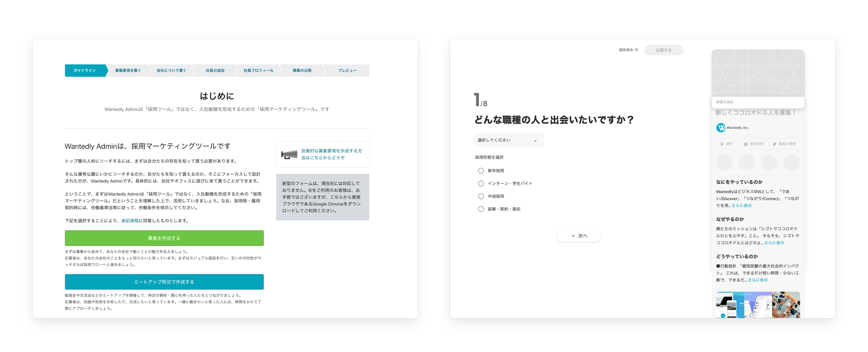Click the location pin icon beside 場所
Image resolution: width=868 pixels, height=352 pixels.
tap(722, 144)
